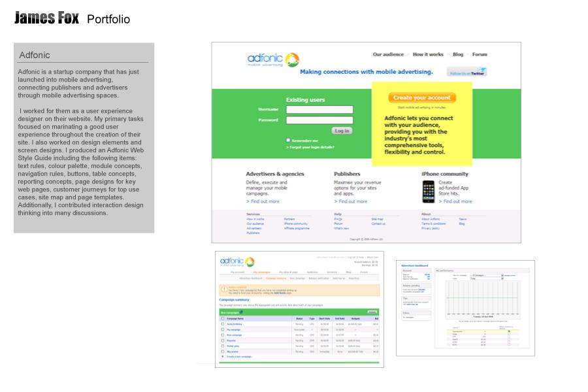Click the Log in button
Image resolution: width=588 pixels, height=392 pixels.
(x=342, y=131)
